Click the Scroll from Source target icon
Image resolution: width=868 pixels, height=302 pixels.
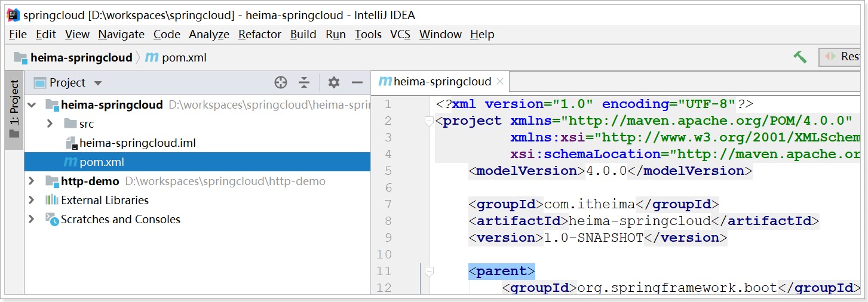(281, 82)
